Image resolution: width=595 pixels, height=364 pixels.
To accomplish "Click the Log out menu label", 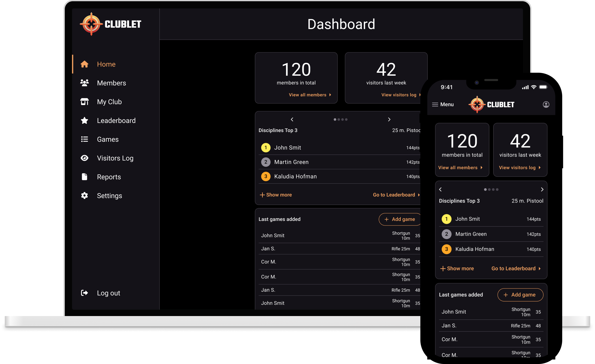I will [108, 293].
